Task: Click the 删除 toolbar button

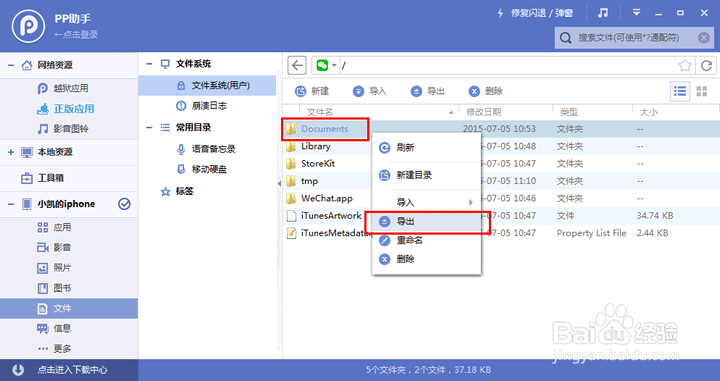Action: tap(486, 91)
